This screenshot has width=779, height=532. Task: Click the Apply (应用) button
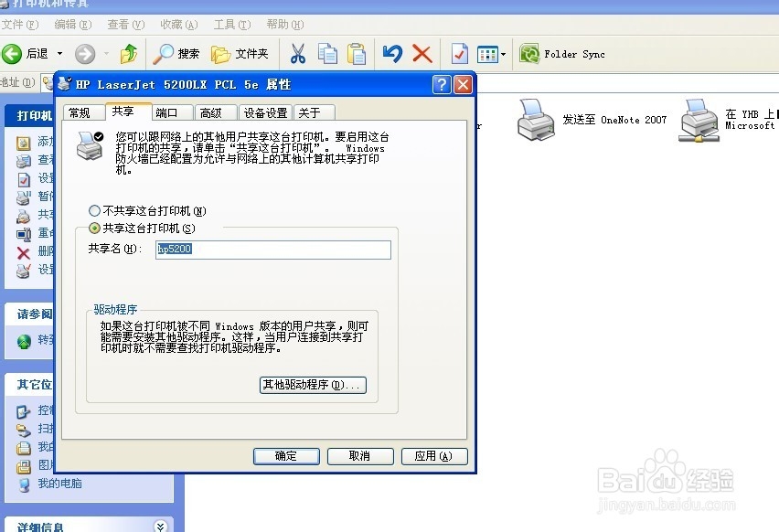(434, 456)
